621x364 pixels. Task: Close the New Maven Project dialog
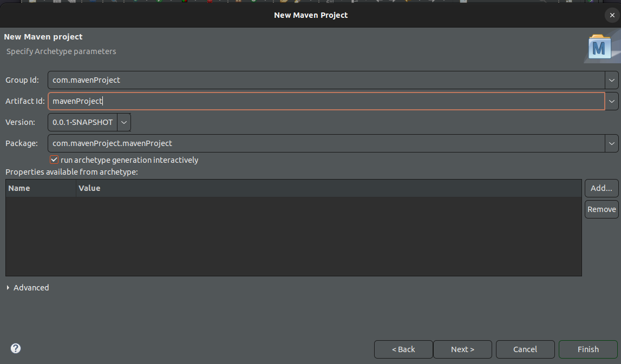(612, 15)
